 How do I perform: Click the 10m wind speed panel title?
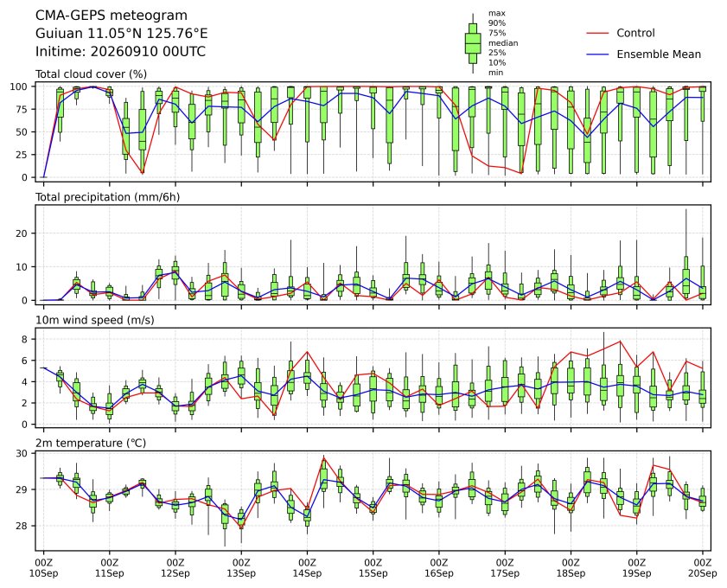tap(94, 320)
